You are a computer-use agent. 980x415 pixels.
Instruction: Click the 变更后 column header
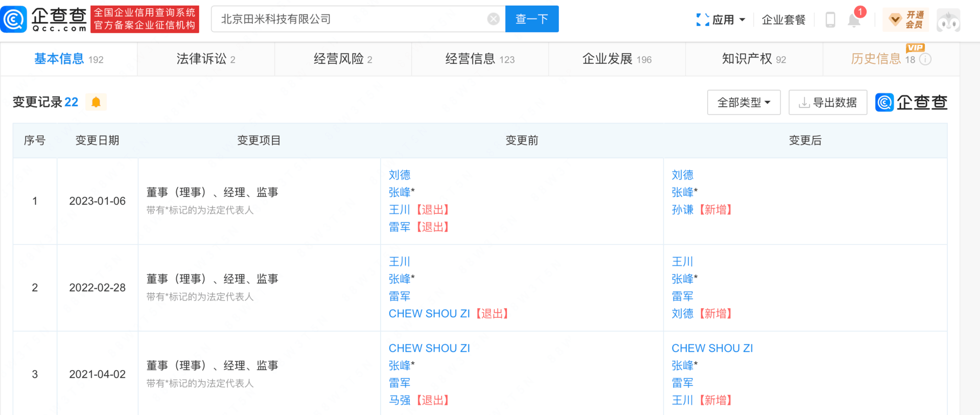[x=805, y=140]
